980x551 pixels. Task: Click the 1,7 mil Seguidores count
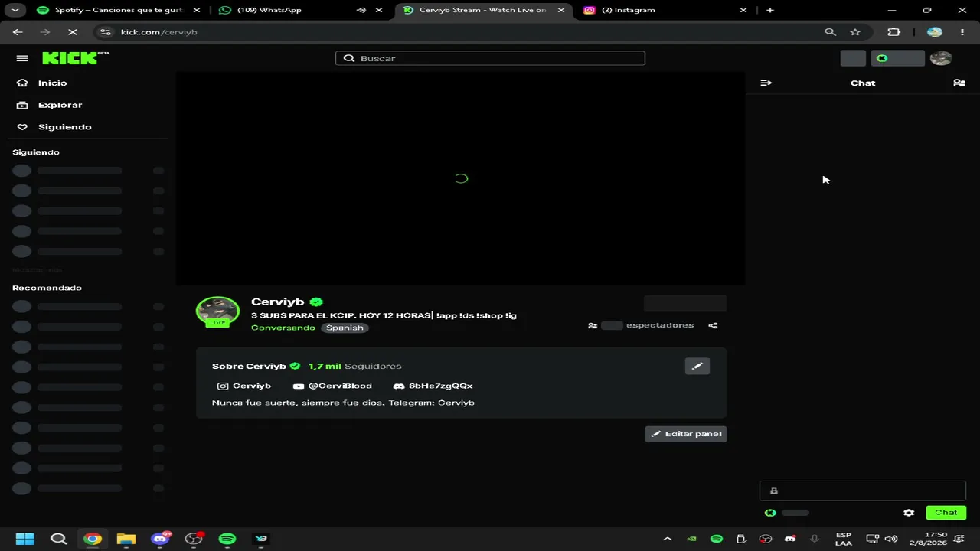tap(355, 366)
